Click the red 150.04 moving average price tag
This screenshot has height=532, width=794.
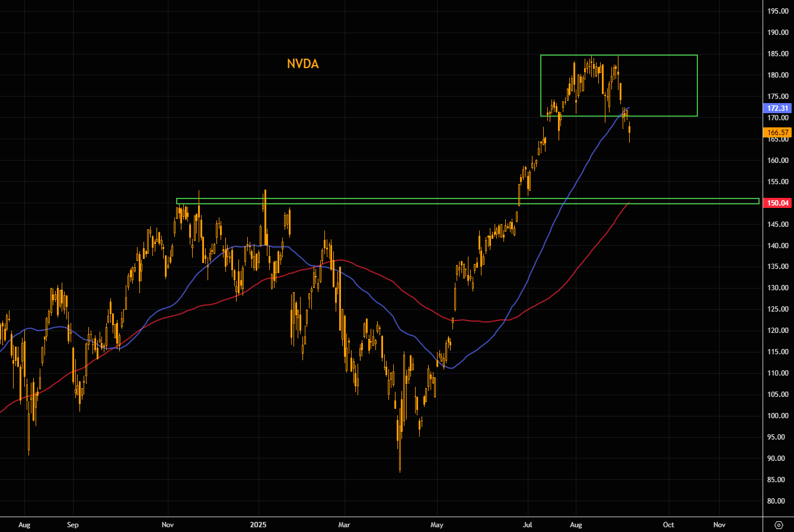pos(777,203)
